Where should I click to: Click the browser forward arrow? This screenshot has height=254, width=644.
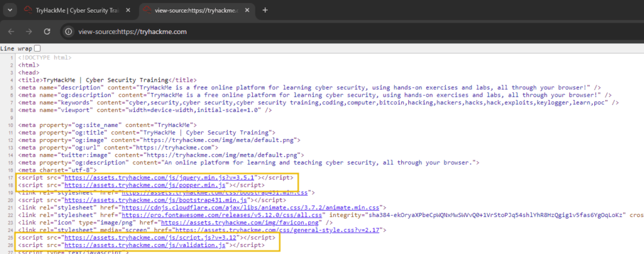point(29,31)
